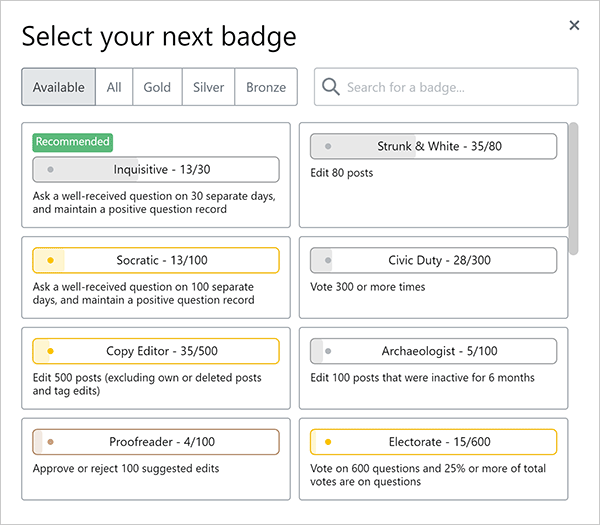600x525 pixels.
Task: Click the silver dot on Civic Duty badge
Action: click(x=328, y=261)
